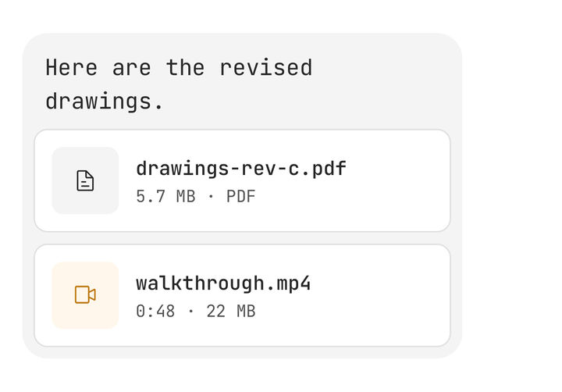562x392 pixels.
Task: Click the gap between the two attachment cards
Action: click(x=242, y=238)
